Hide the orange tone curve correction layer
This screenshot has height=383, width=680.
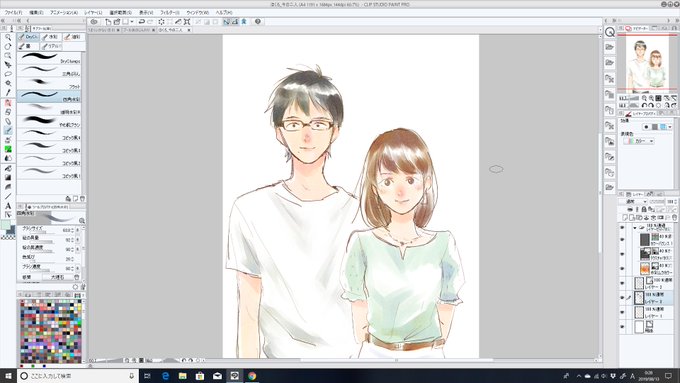622,268
